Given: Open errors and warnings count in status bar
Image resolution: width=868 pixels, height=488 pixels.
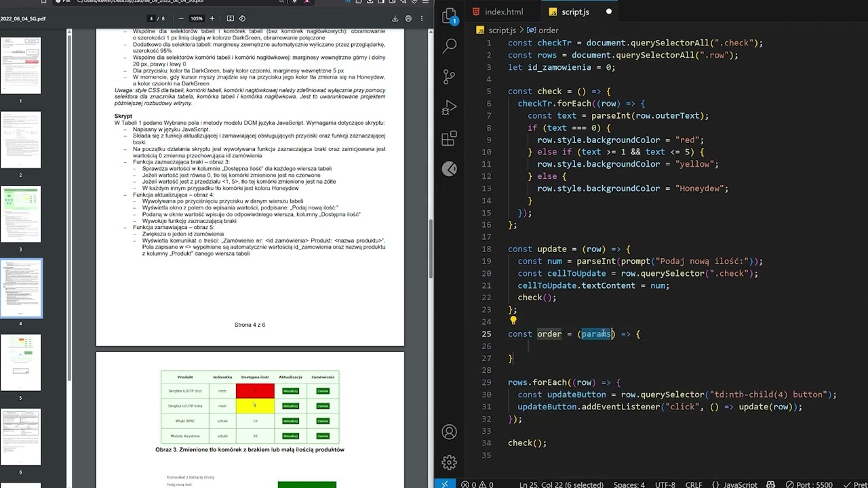Looking at the screenshot, I should [477, 485].
